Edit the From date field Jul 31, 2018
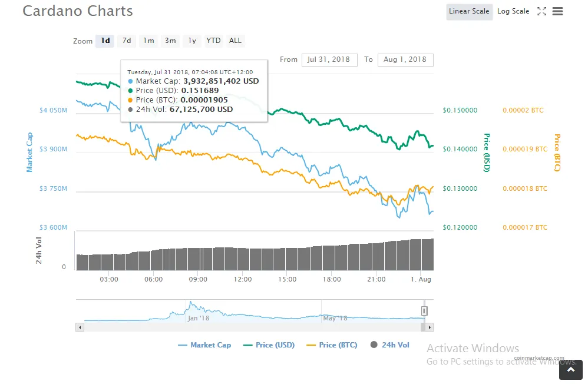 point(329,59)
